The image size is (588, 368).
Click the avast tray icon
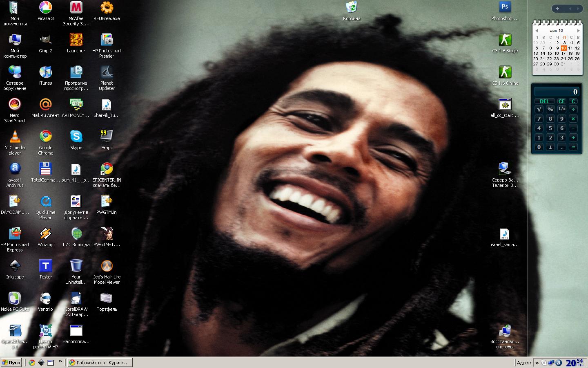(559, 363)
